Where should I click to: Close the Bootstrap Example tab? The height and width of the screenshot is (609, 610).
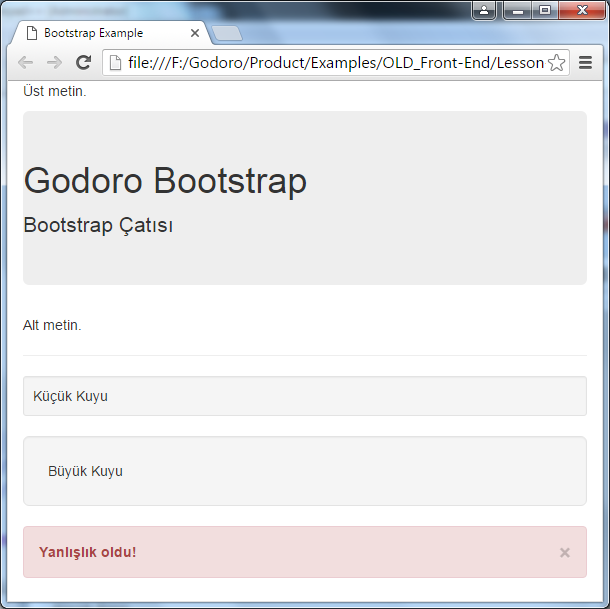click(x=195, y=33)
